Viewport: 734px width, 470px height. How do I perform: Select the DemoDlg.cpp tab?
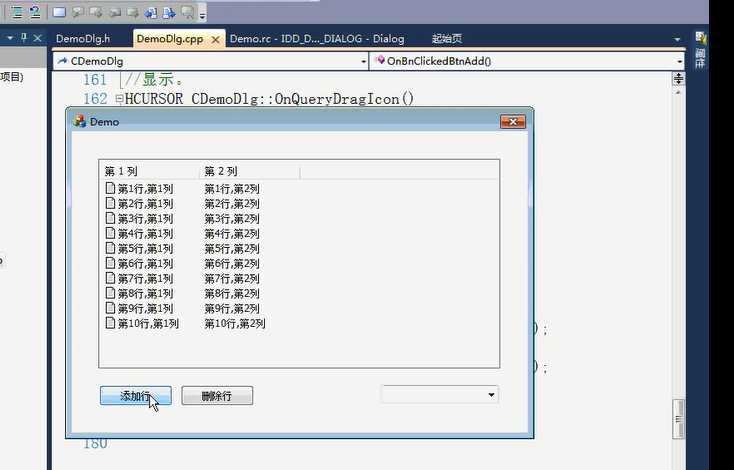tap(170, 39)
